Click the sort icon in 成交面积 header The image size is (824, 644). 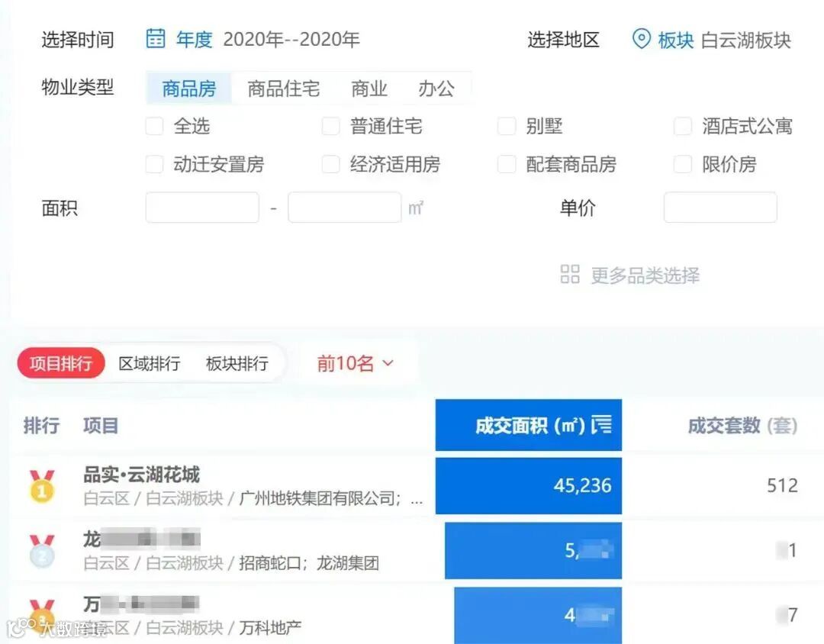602,425
